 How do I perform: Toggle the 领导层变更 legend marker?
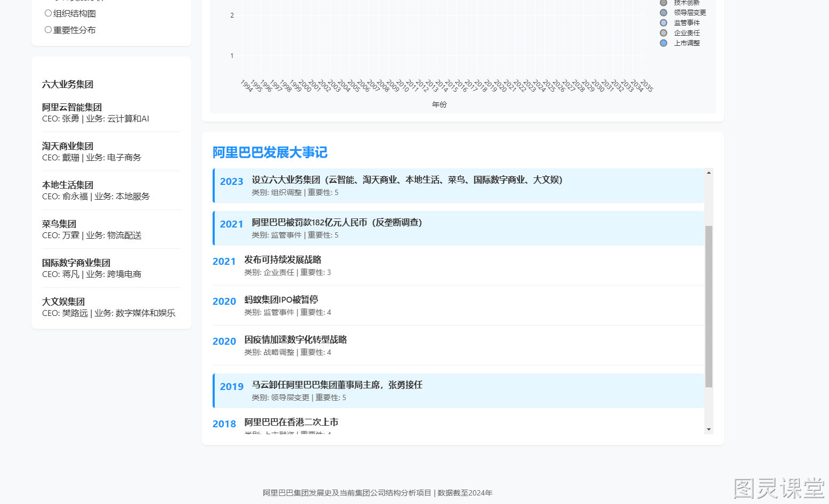663,12
